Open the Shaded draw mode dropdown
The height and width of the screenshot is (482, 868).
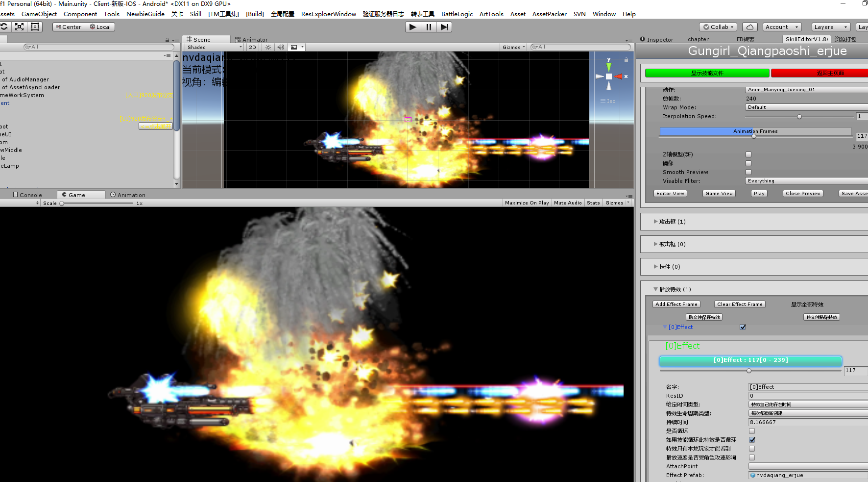[x=215, y=47]
